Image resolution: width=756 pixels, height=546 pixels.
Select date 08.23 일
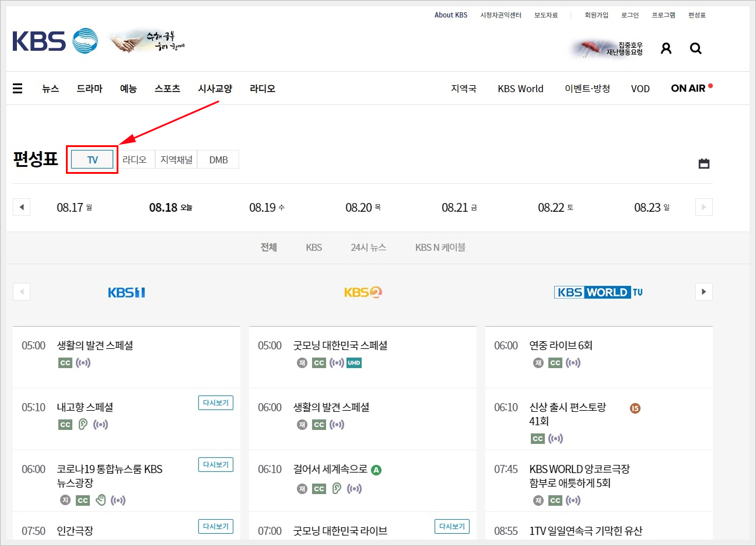[652, 208]
